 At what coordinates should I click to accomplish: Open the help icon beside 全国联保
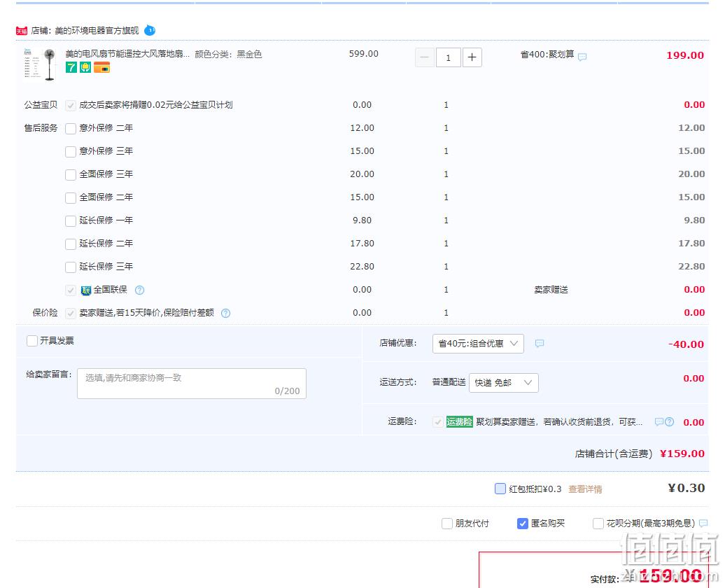139,290
